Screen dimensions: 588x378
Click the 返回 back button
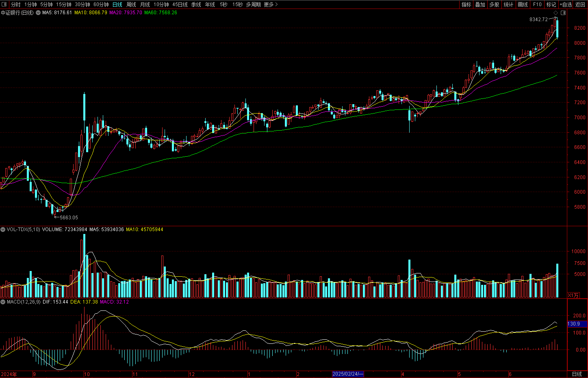[x=580, y=4]
